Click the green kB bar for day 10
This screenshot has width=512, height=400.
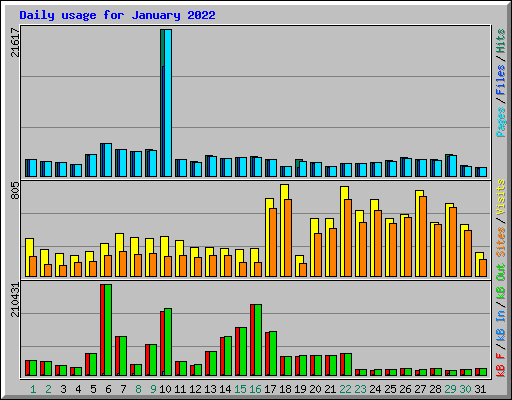click(168, 342)
